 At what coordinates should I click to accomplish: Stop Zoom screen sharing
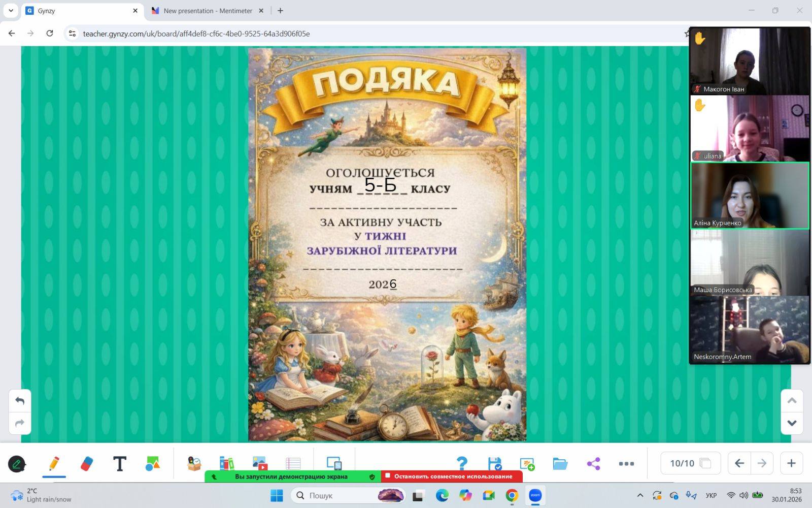coord(452,477)
